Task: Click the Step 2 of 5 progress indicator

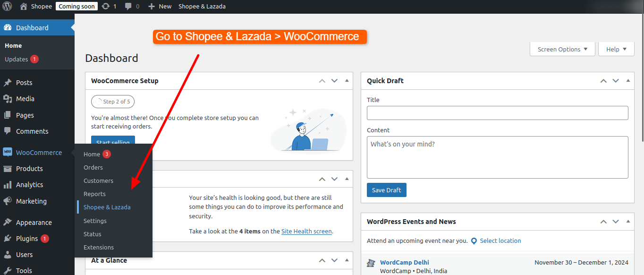Action: pyautogui.click(x=113, y=102)
